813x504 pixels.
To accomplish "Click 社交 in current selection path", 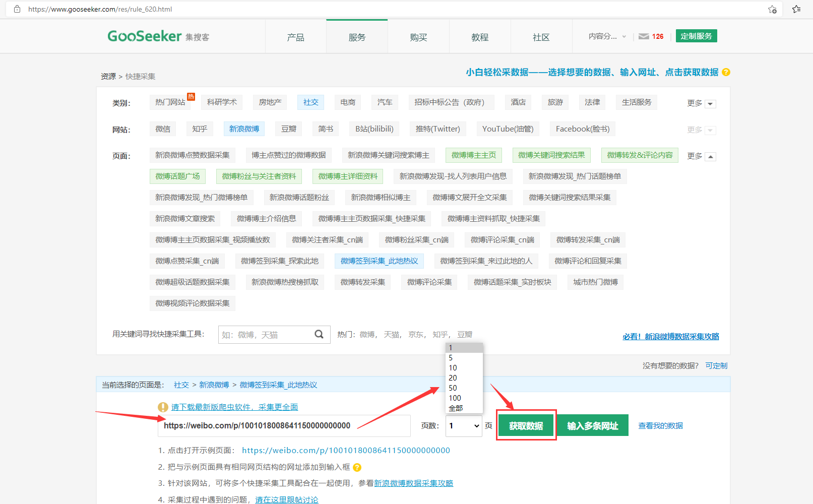I will click(x=181, y=385).
